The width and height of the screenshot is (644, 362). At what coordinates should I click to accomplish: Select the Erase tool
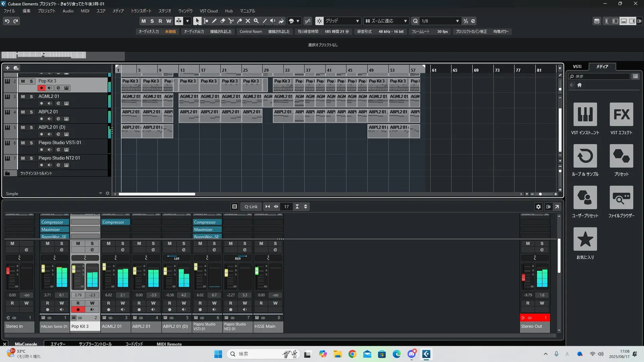point(222,21)
